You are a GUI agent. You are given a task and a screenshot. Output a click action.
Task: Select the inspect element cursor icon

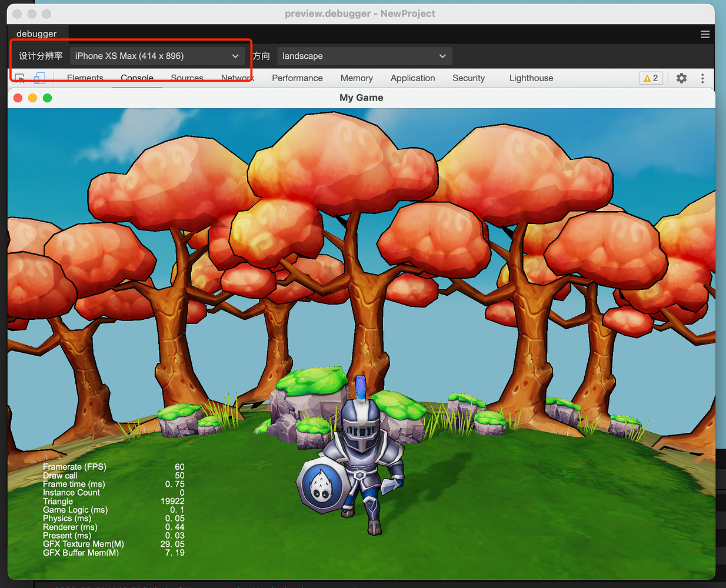click(x=19, y=78)
